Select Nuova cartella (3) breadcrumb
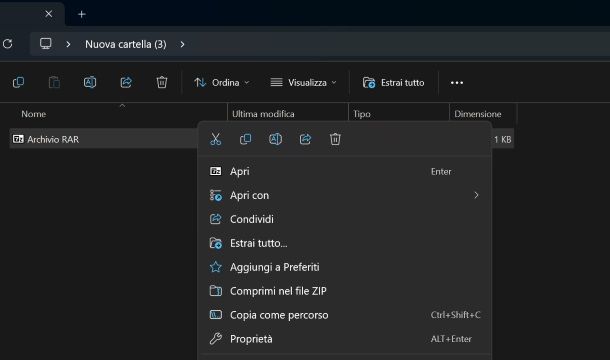This screenshot has width=610, height=360. point(126,44)
